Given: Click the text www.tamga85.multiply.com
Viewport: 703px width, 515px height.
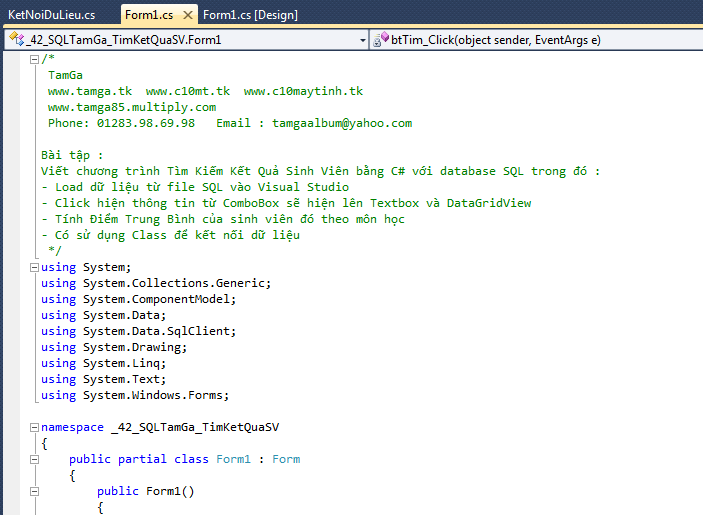Looking at the screenshot, I should click(x=132, y=108).
